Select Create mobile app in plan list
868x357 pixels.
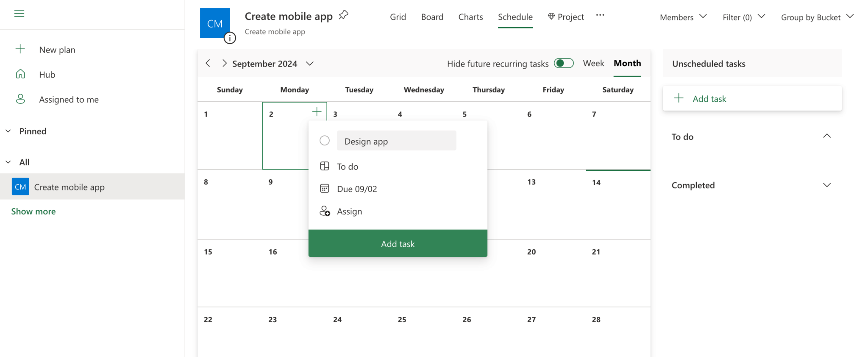tap(92, 187)
